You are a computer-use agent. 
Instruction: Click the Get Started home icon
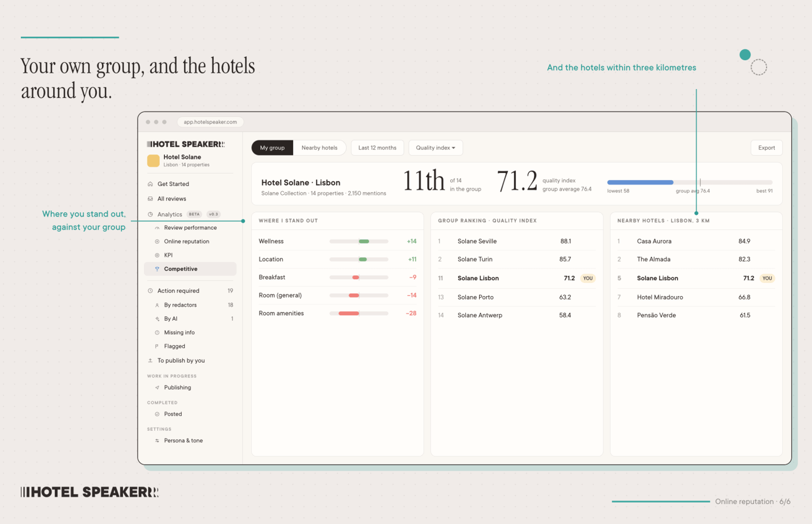click(x=150, y=184)
